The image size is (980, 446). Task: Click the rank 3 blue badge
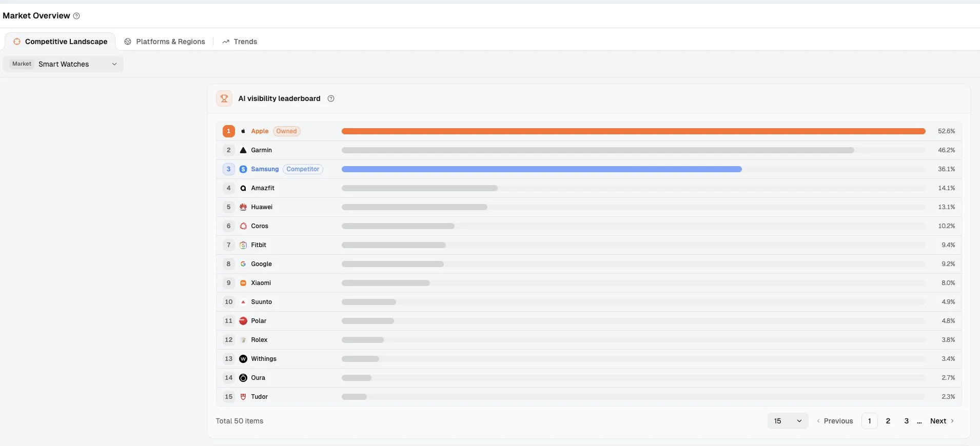229,169
